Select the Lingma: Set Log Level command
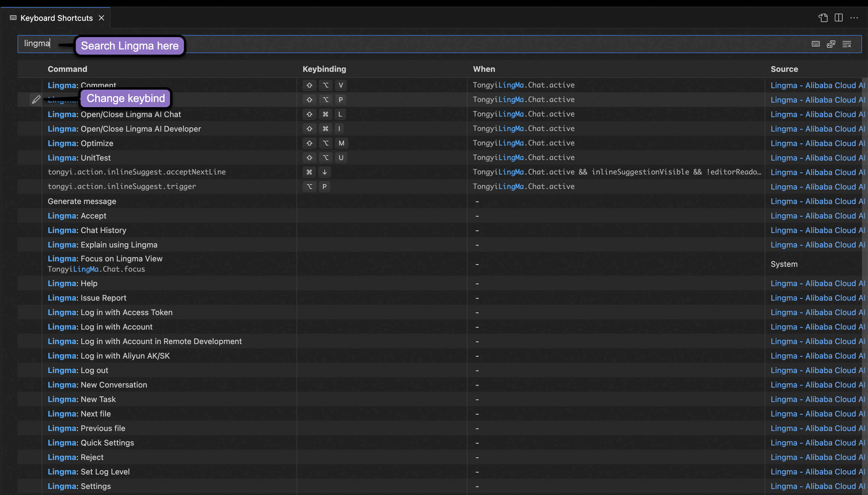 439,472
